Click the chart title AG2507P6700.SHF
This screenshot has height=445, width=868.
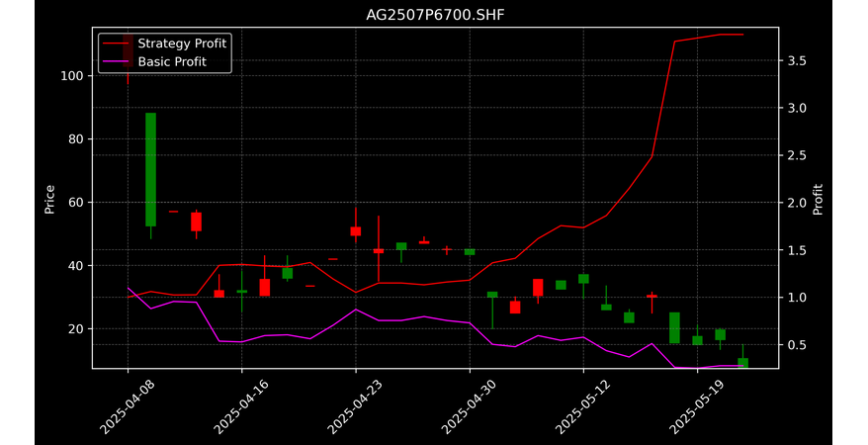pos(435,15)
